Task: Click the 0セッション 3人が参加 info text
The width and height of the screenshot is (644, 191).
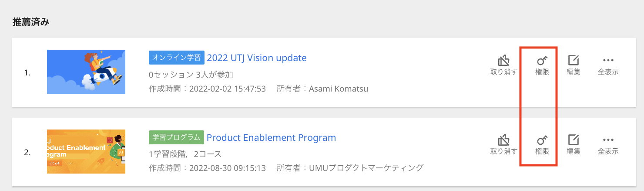Action: click(191, 75)
